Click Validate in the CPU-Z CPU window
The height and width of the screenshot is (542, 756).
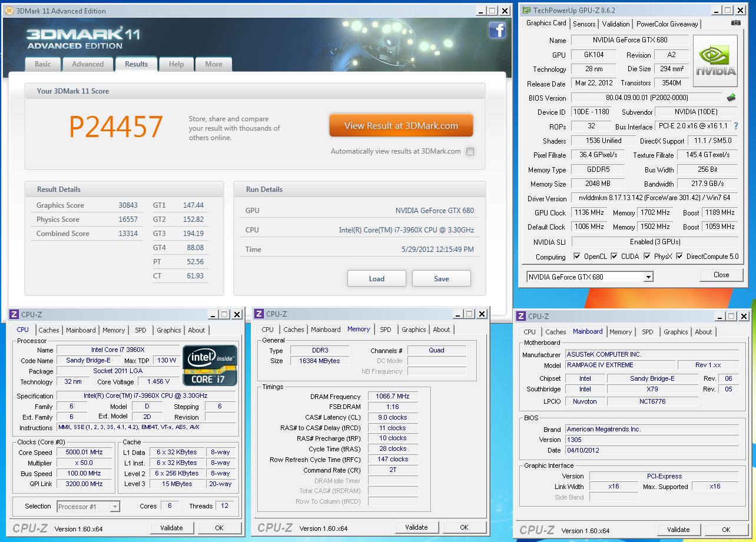point(171,528)
